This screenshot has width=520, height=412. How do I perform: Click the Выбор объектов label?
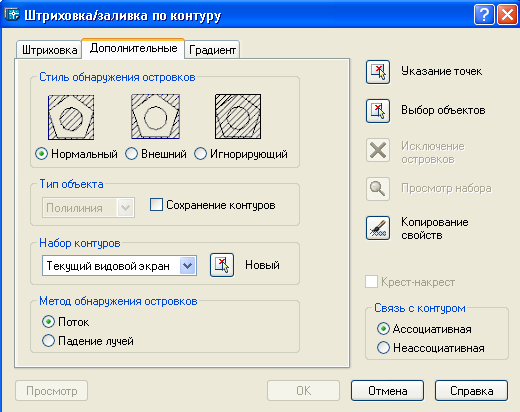click(x=443, y=110)
